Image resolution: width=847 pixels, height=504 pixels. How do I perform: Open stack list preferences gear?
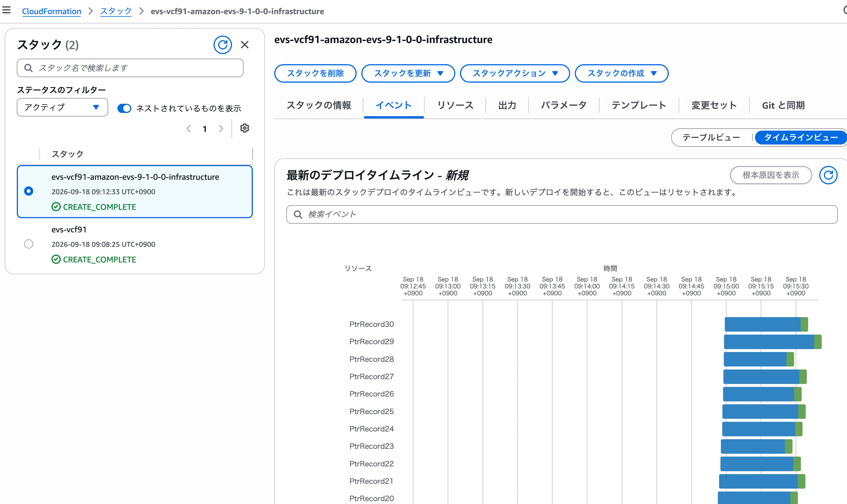[x=245, y=128]
